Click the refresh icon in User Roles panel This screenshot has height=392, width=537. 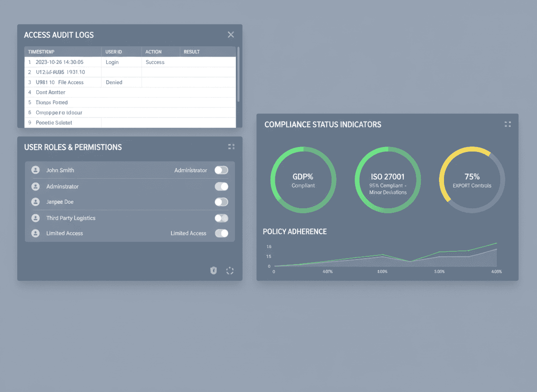[230, 270]
